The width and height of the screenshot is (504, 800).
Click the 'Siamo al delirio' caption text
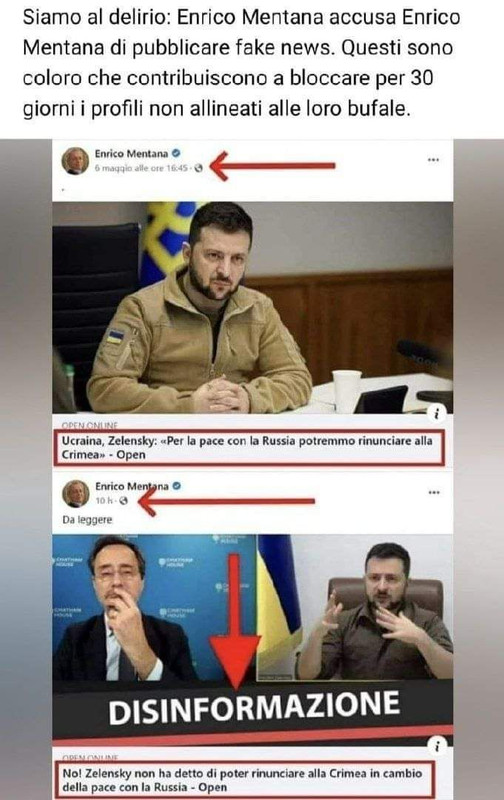(x=241, y=63)
